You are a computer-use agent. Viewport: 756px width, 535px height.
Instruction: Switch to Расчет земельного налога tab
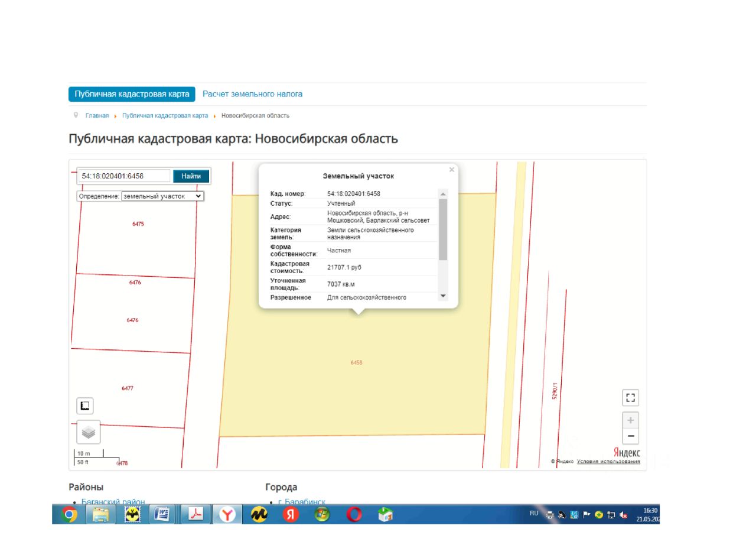(252, 94)
